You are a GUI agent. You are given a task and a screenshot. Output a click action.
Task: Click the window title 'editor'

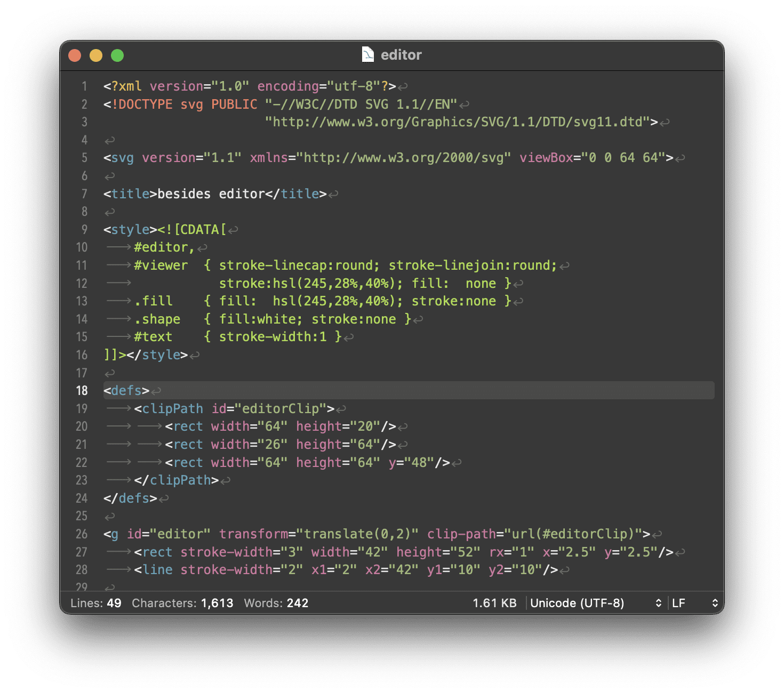click(401, 55)
